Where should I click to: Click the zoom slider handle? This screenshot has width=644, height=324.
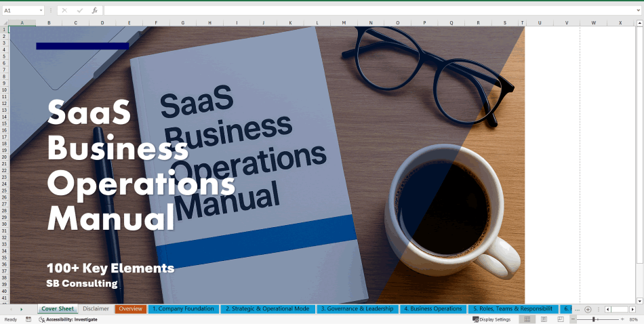pos(593,319)
